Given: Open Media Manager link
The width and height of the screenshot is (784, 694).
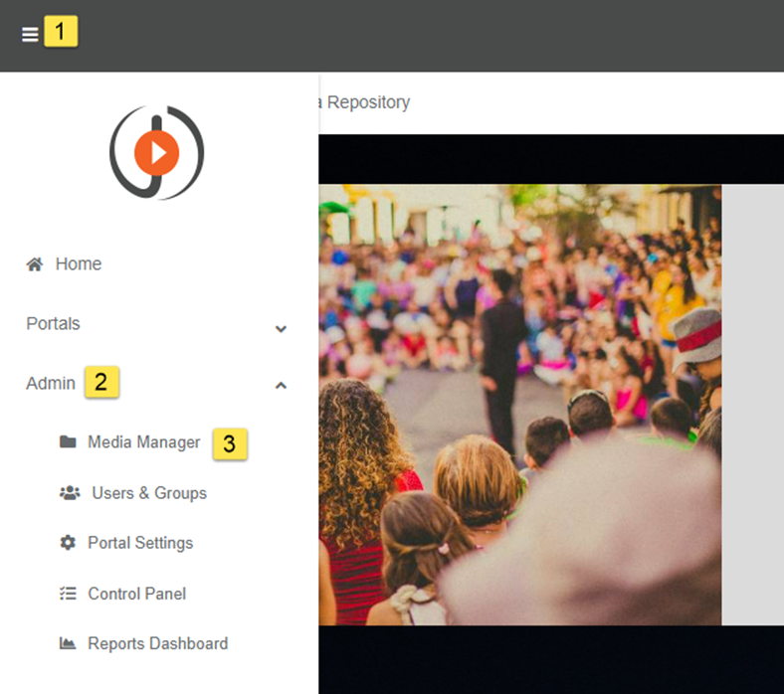Looking at the screenshot, I should click(x=144, y=442).
